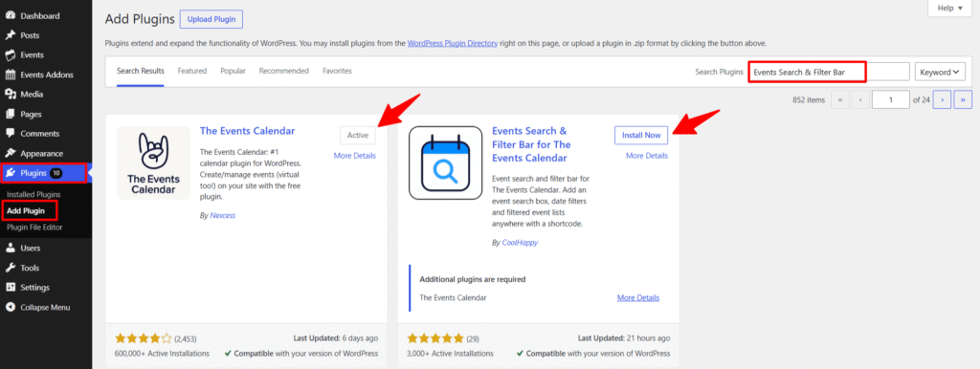Open More Details under Install Now button
980x369 pixels.
pyautogui.click(x=647, y=156)
